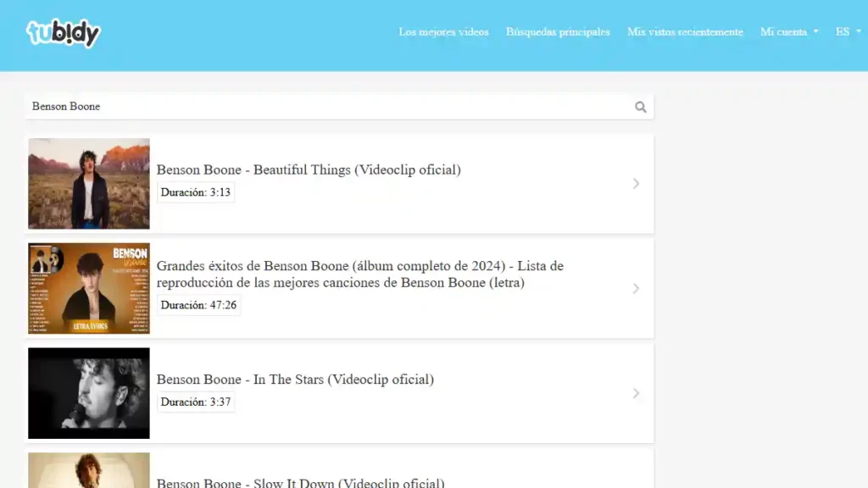The height and width of the screenshot is (488, 868).
Task: Click the Duración: 3:37 label
Action: click(x=196, y=402)
